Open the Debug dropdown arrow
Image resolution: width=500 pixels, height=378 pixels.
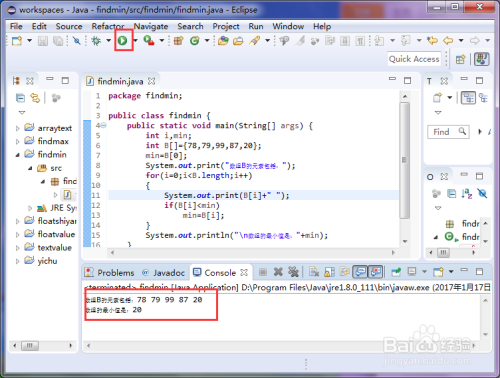pyautogui.click(x=108, y=41)
